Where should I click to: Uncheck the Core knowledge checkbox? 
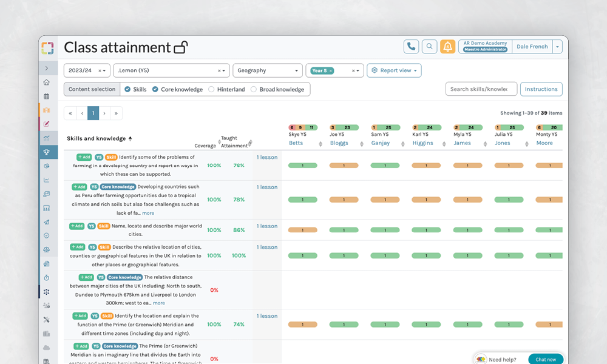[x=155, y=89]
